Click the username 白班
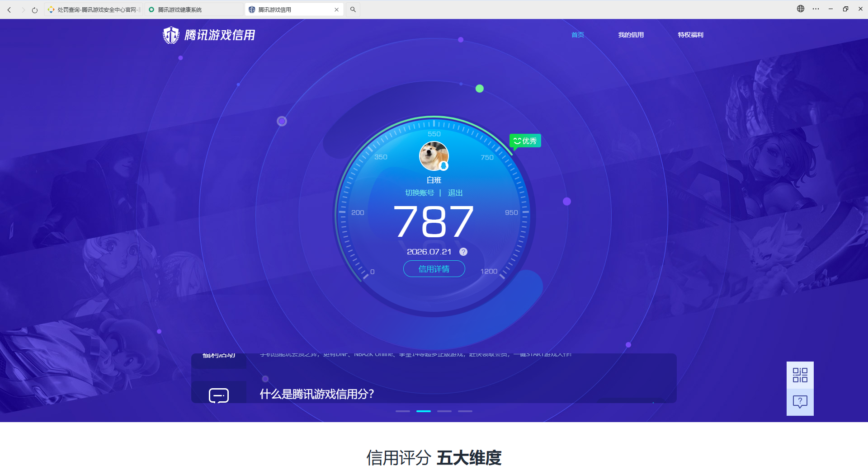This screenshot has height=470, width=868. click(x=434, y=180)
